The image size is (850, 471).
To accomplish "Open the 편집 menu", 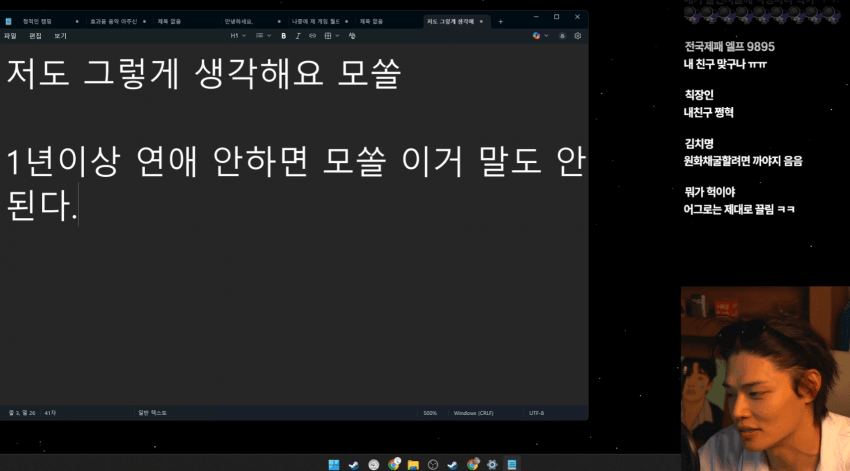I will pyautogui.click(x=35, y=35).
